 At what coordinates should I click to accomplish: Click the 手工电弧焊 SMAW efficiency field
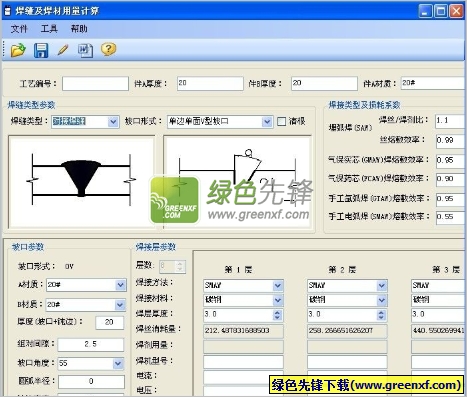pos(450,218)
